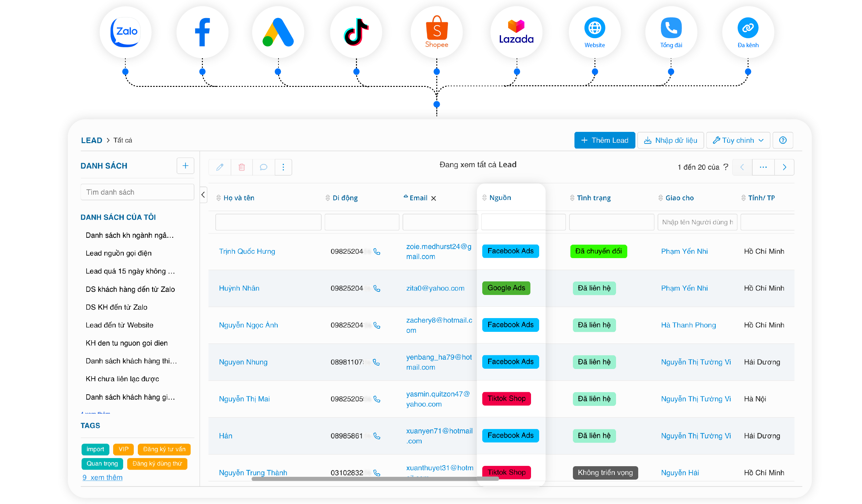862x504 pixels.
Task: Open email zita0@yahoo.com
Action: 435,288
